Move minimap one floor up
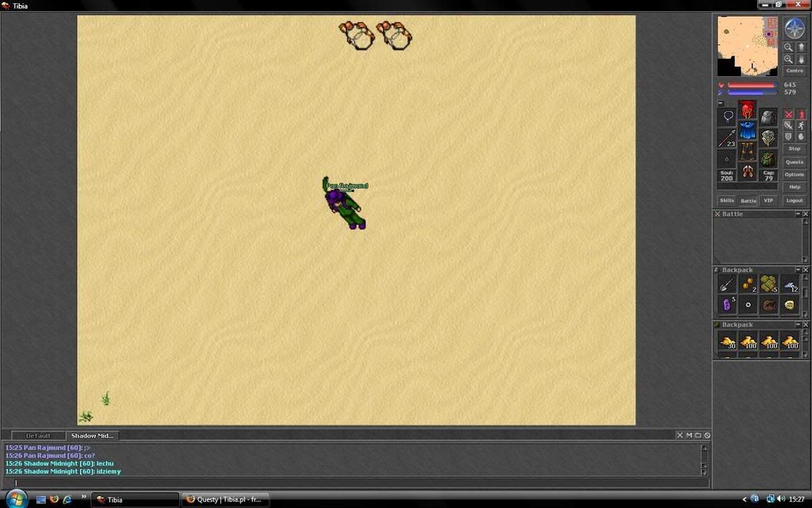 [801, 47]
